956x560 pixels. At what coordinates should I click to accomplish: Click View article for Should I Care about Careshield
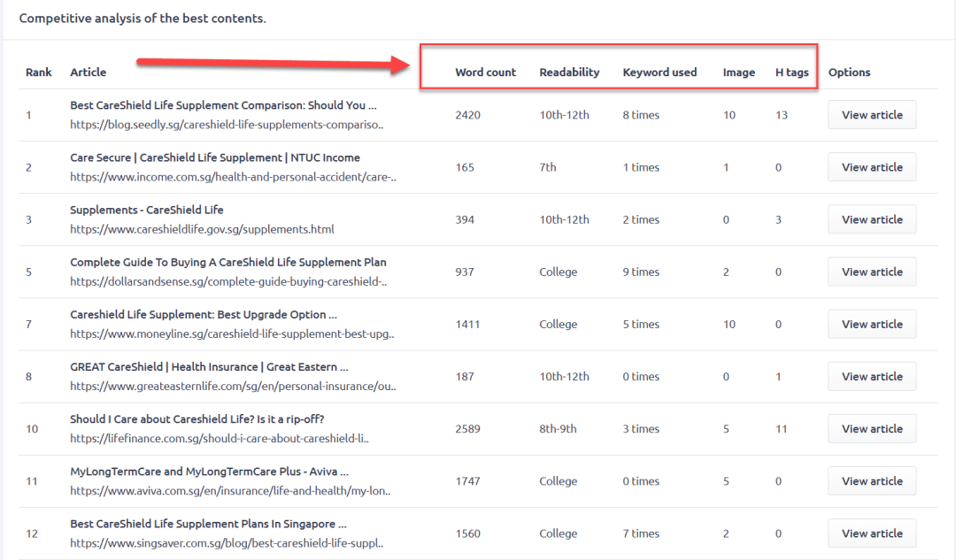point(872,429)
